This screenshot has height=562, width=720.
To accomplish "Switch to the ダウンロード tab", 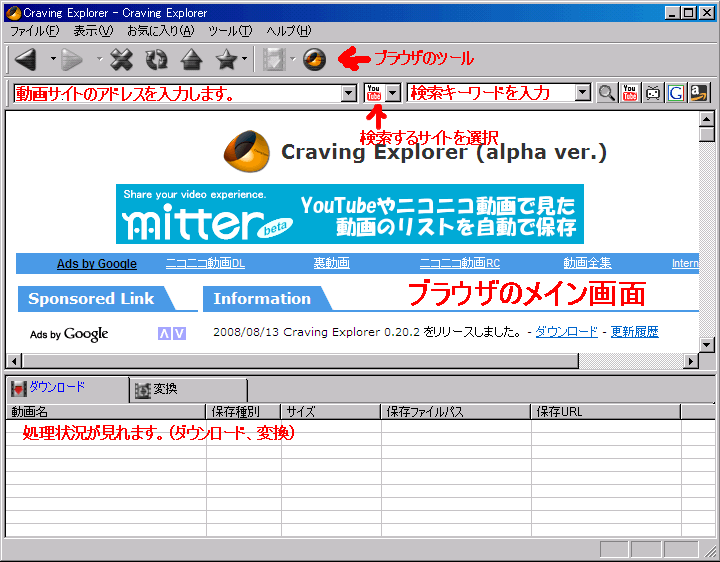I will click(x=68, y=388).
